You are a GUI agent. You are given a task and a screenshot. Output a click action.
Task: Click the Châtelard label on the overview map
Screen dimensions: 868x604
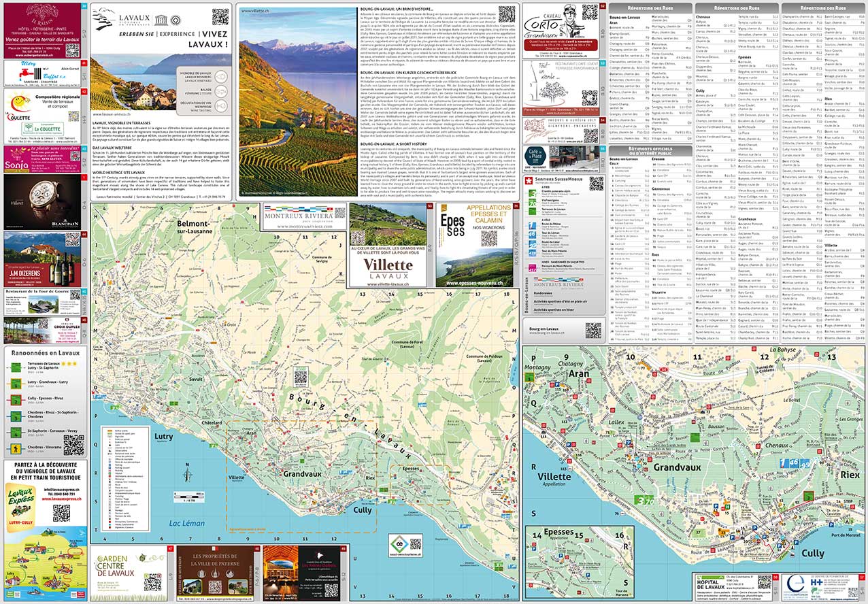pyautogui.click(x=213, y=423)
